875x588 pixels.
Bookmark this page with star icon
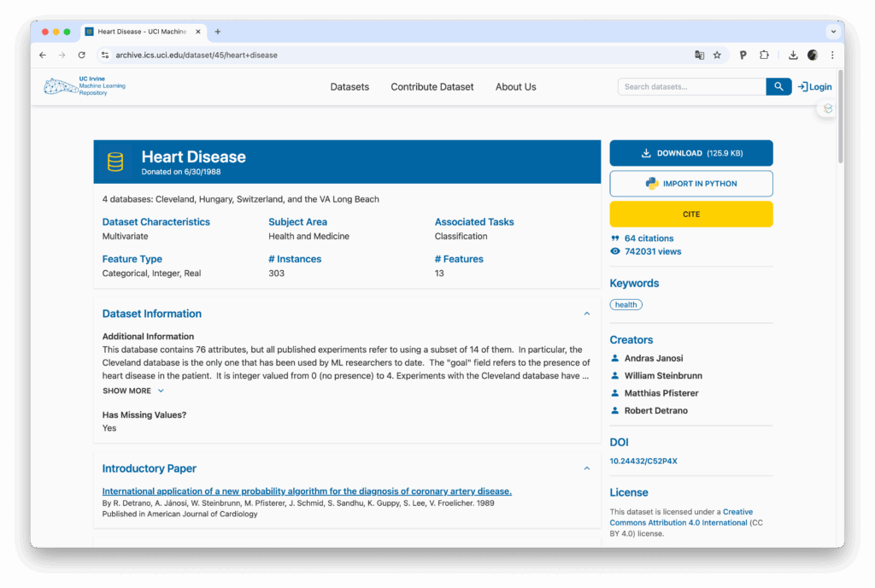point(717,55)
